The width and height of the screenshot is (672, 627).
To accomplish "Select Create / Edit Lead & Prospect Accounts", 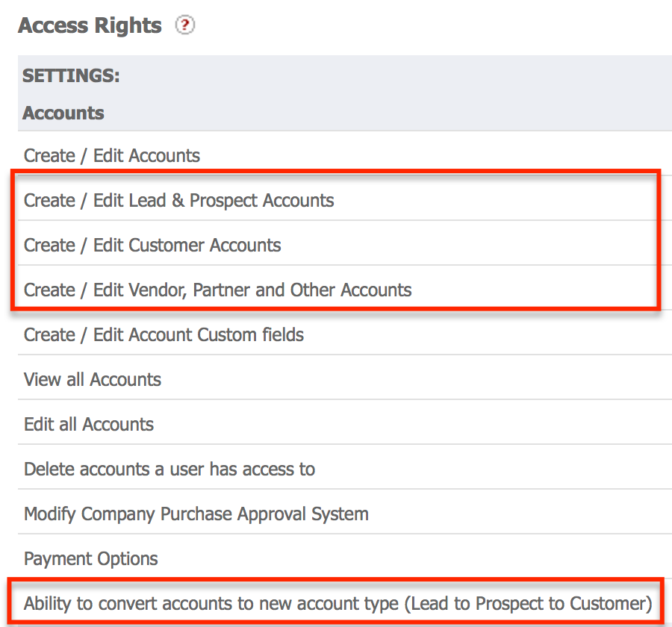I will pyautogui.click(x=178, y=201).
